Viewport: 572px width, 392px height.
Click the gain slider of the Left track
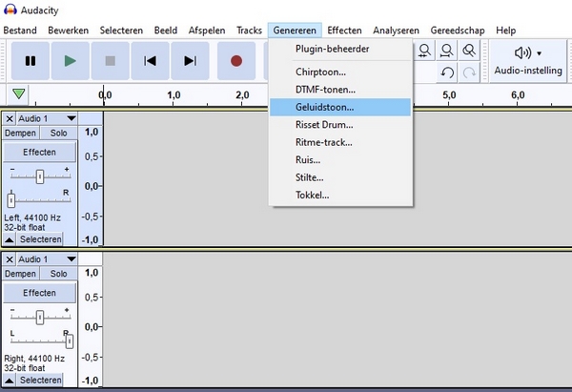[x=40, y=176]
